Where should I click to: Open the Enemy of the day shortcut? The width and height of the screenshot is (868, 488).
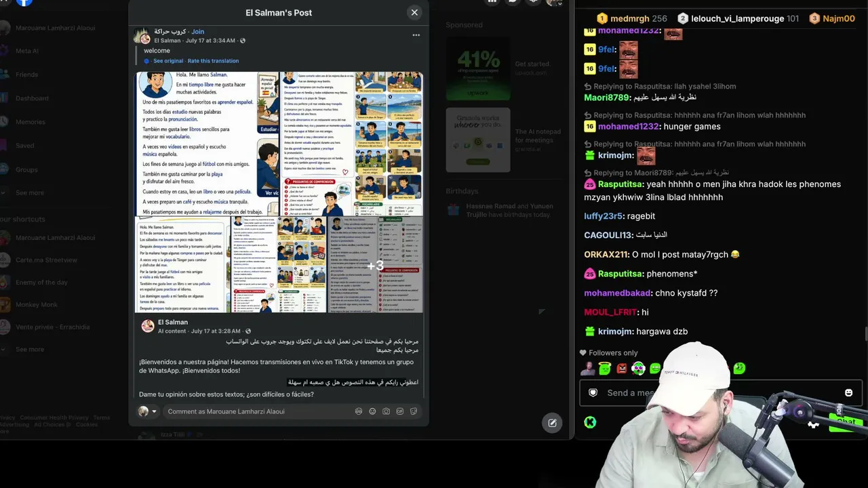pyautogui.click(x=41, y=283)
